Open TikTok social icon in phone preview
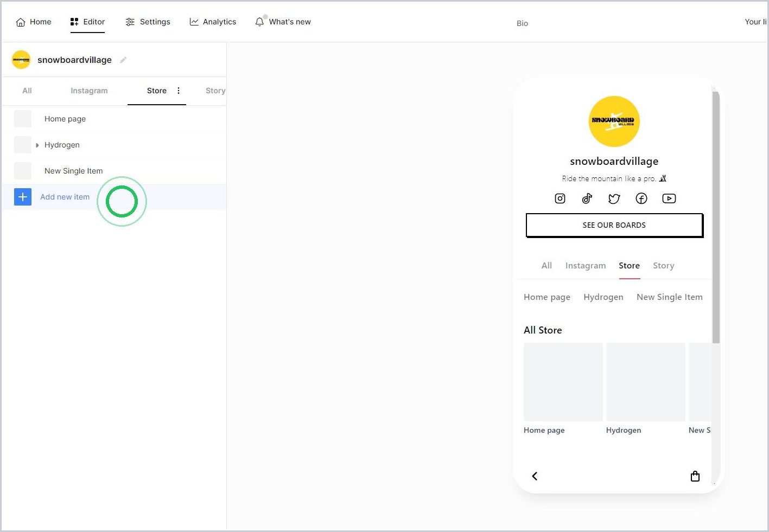769x532 pixels. pyautogui.click(x=587, y=198)
